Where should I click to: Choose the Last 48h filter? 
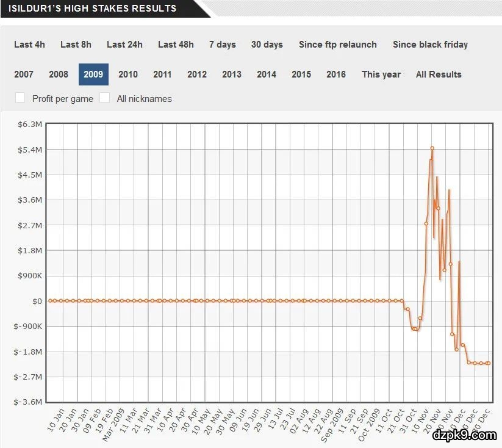(x=176, y=45)
